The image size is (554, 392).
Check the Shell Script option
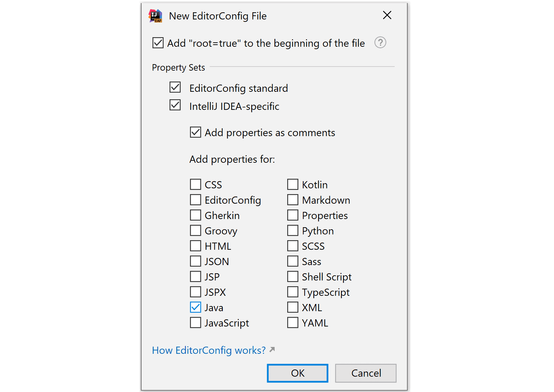pyautogui.click(x=293, y=277)
